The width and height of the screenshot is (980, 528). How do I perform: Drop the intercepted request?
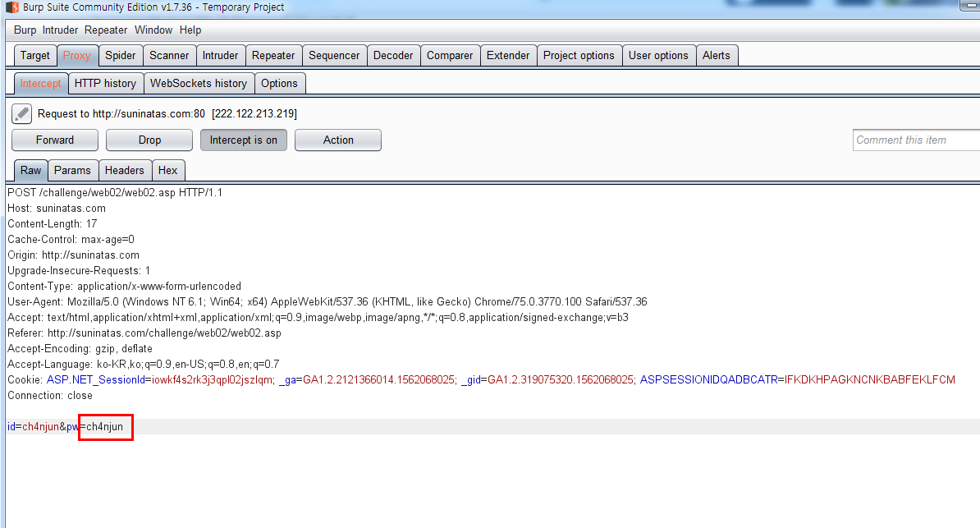coord(149,140)
